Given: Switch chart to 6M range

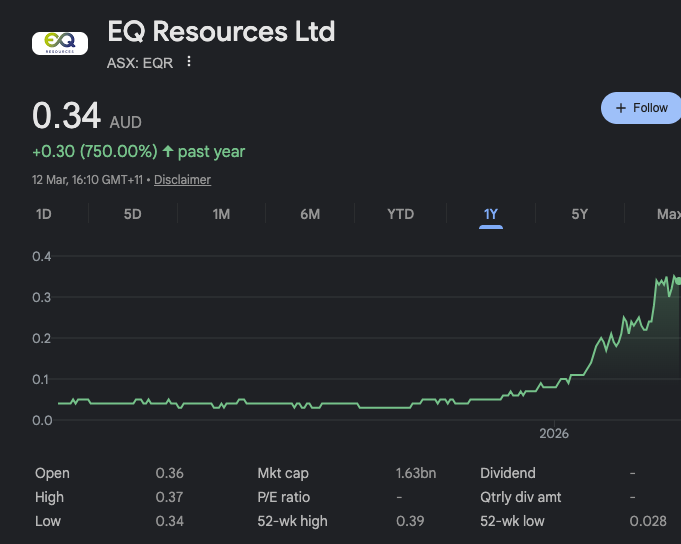Looking at the screenshot, I should [x=310, y=214].
